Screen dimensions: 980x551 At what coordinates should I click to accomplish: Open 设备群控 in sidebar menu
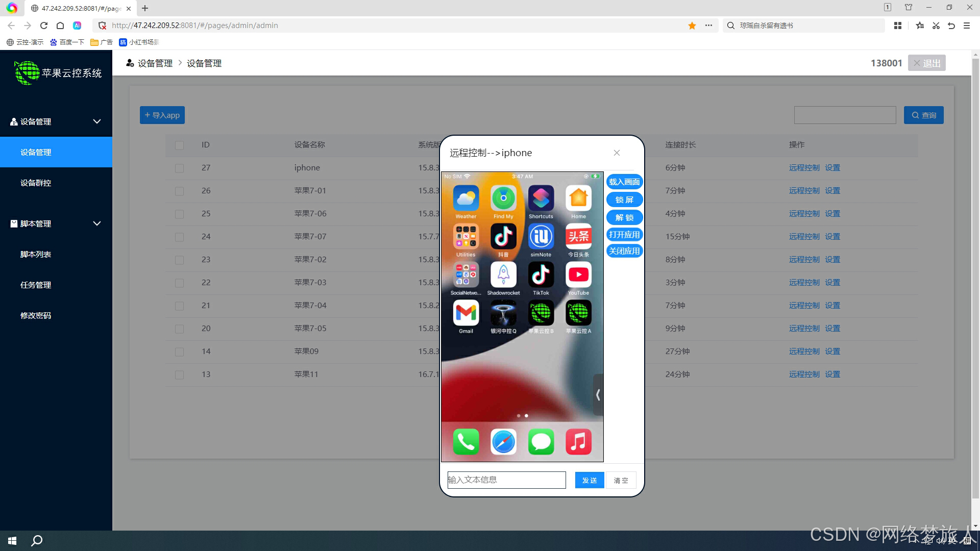coord(36,183)
